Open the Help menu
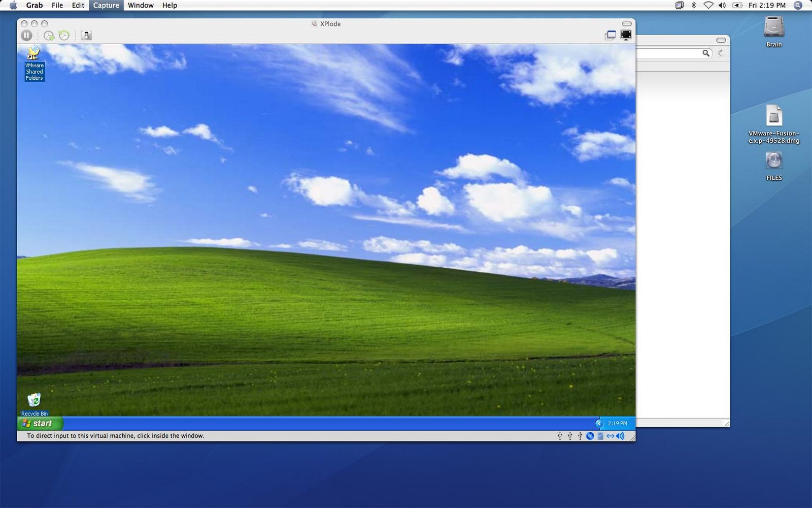 (170, 5)
